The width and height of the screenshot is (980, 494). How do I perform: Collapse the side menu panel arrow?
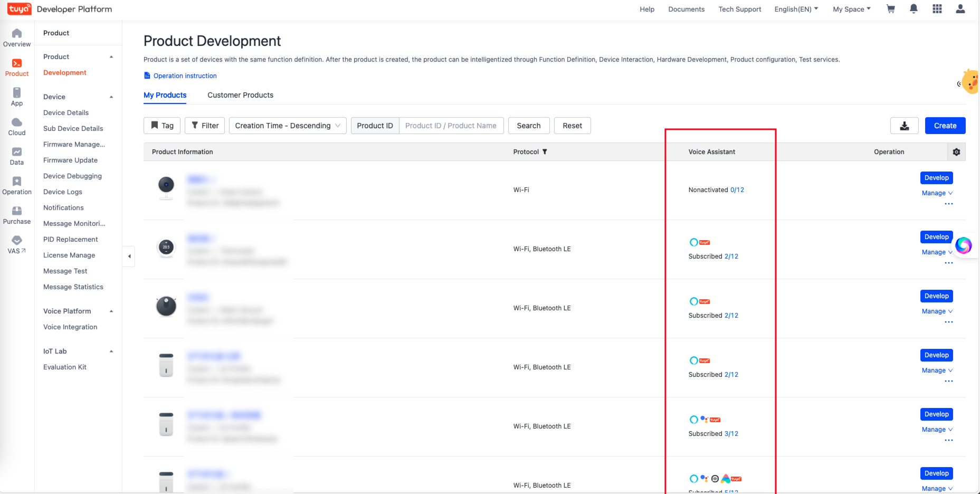point(129,256)
